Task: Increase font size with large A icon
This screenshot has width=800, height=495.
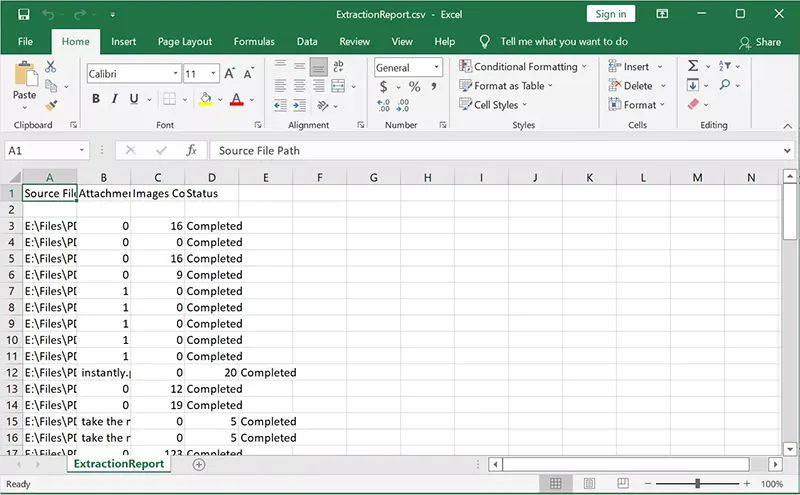Action: point(230,73)
